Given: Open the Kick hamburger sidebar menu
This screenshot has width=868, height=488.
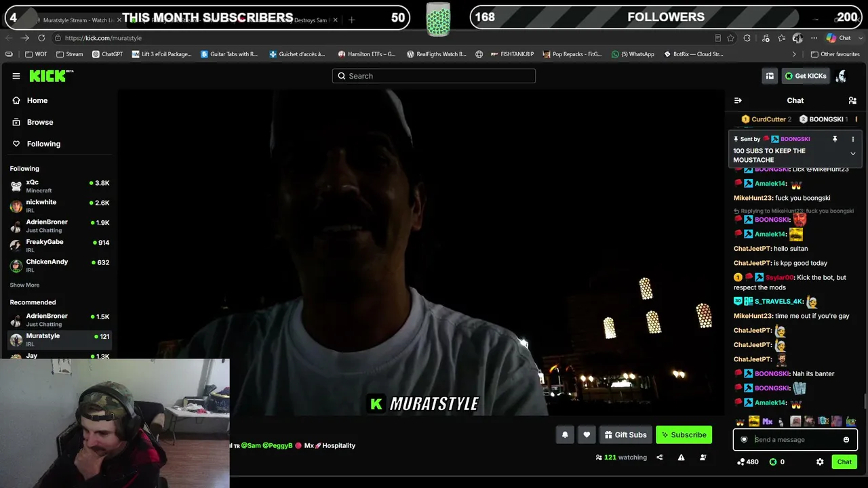Looking at the screenshot, I should click(x=16, y=76).
